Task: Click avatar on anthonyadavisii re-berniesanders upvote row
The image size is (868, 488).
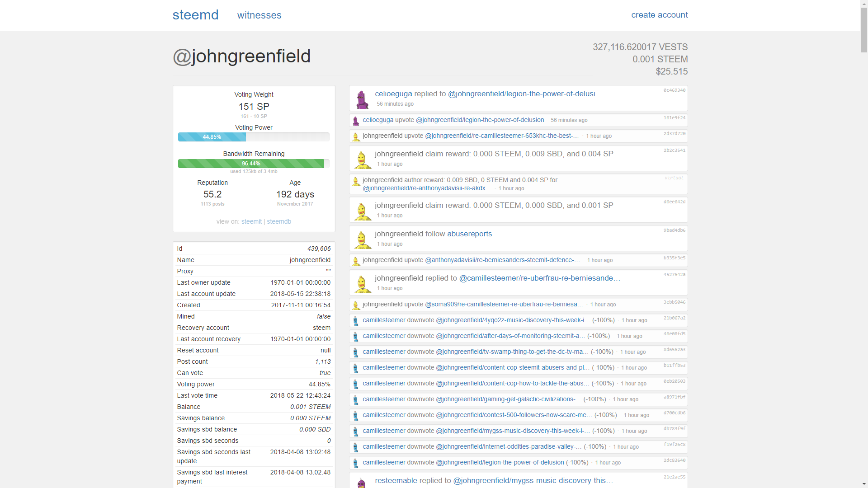Action: click(356, 261)
